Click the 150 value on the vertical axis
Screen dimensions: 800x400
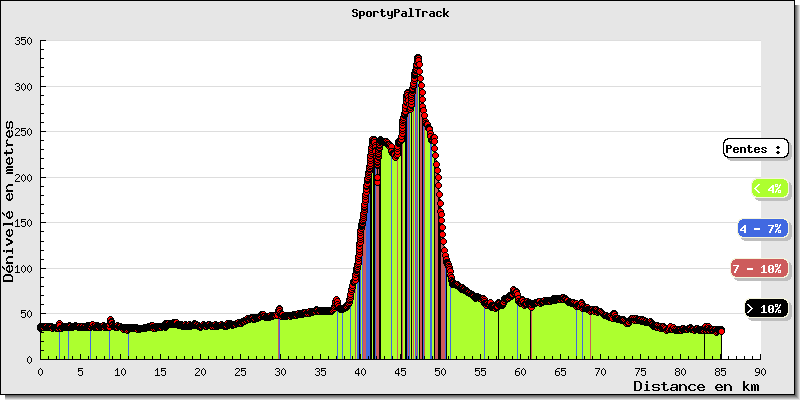[x=21, y=223]
